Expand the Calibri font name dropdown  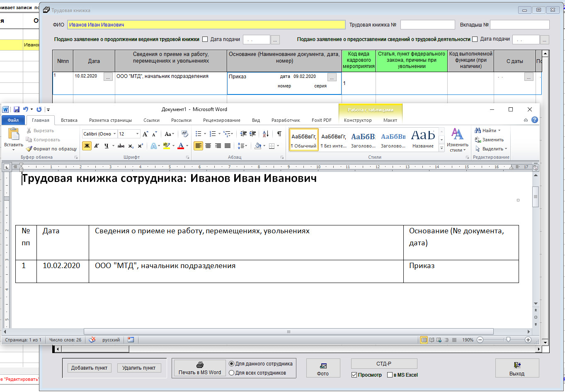(x=114, y=134)
